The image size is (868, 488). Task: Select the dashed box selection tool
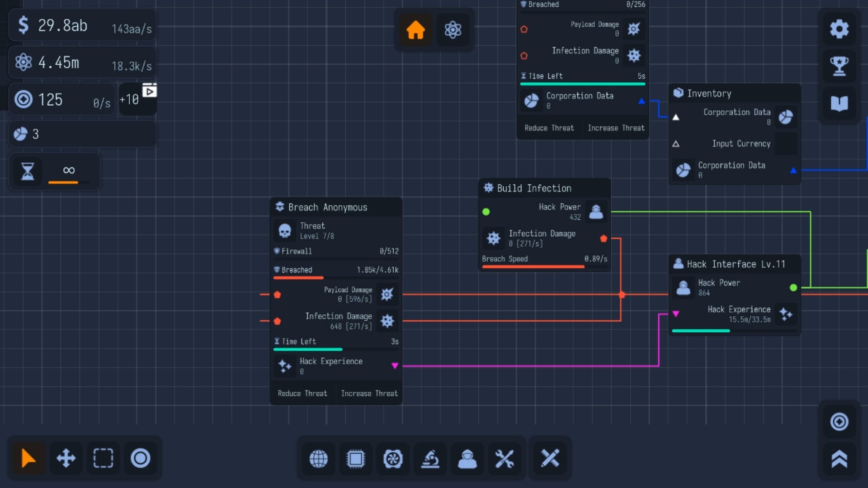click(103, 458)
